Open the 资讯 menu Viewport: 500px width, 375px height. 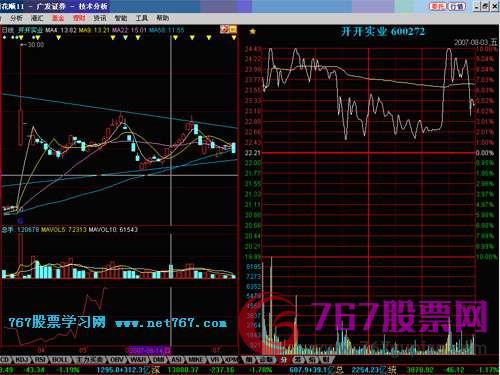[99, 18]
